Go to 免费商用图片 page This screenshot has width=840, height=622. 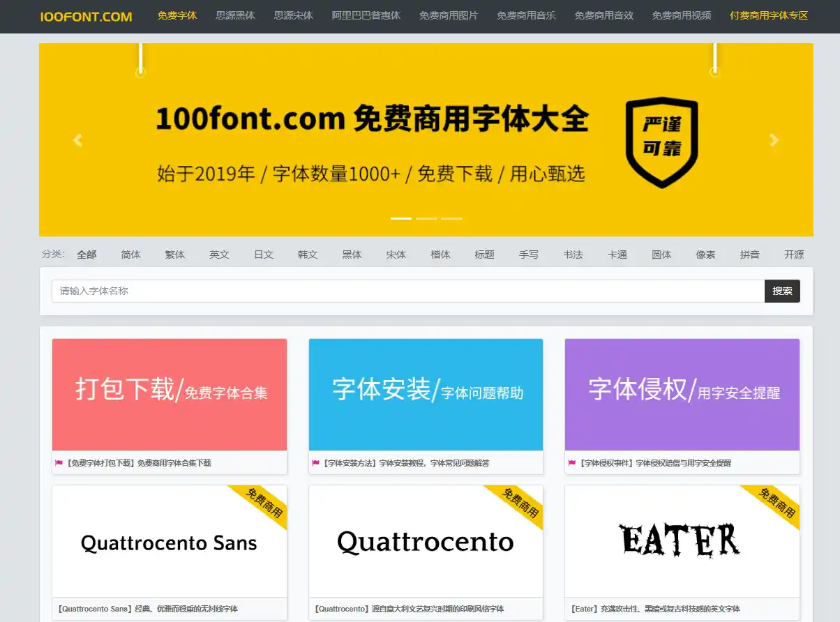point(449,15)
